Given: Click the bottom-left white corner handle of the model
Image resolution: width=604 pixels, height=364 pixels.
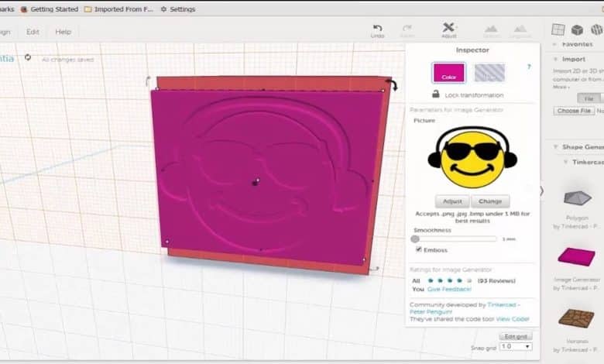Looking at the screenshot, I should (166, 242).
